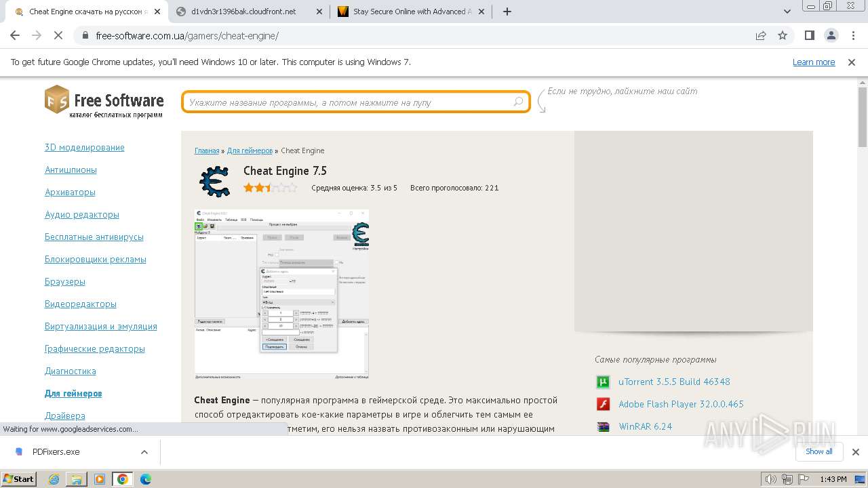The height and width of the screenshot is (488, 868).
Task: Open Microsoft Edge from the taskbar
Action: [146, 479]
